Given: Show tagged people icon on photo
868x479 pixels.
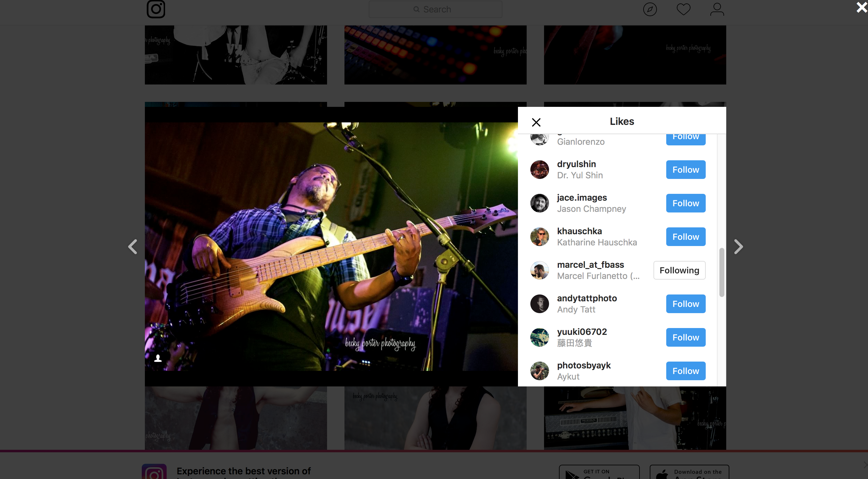Looking at the screenshot, I should (x=158, y=358).
